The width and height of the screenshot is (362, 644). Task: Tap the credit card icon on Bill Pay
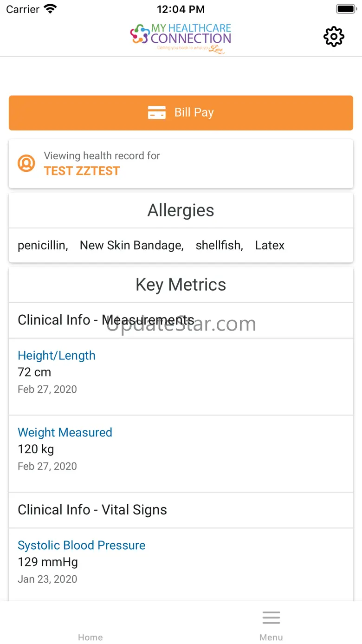[157, 112]
